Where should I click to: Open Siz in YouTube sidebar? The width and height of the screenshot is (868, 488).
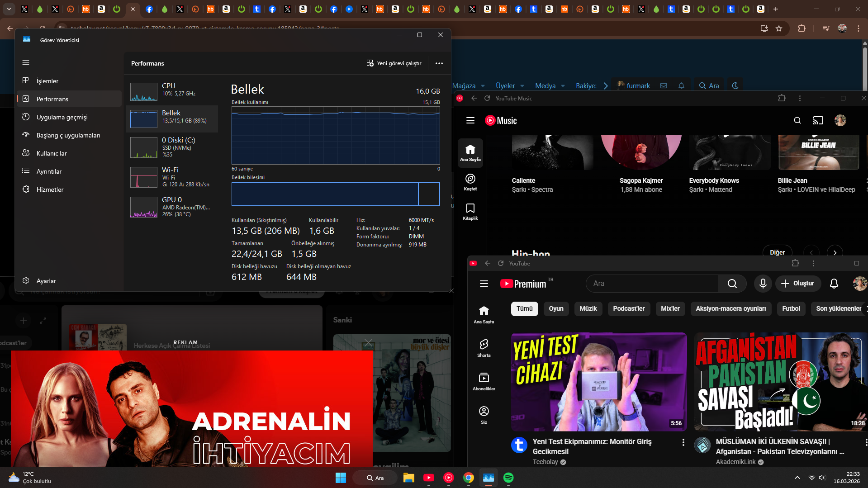[x=484, y=415]
